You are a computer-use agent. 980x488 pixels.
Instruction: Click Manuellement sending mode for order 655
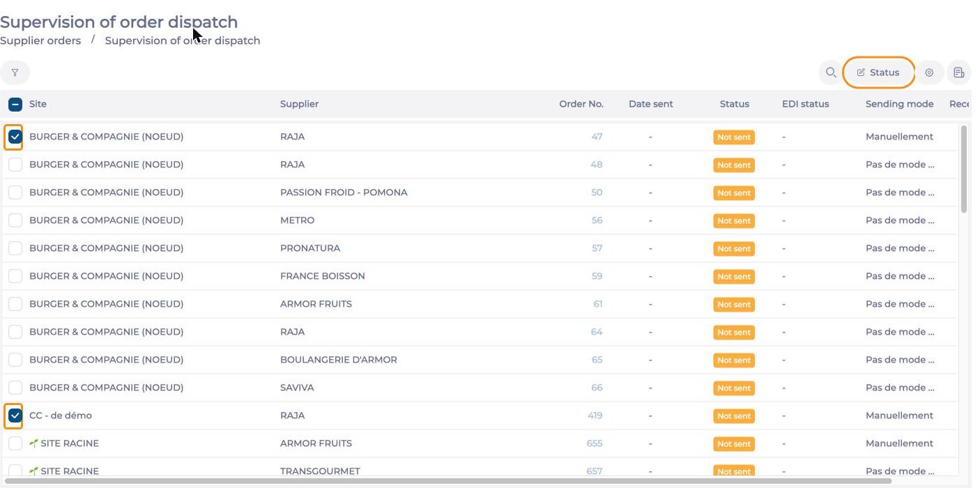click(899, 443)
